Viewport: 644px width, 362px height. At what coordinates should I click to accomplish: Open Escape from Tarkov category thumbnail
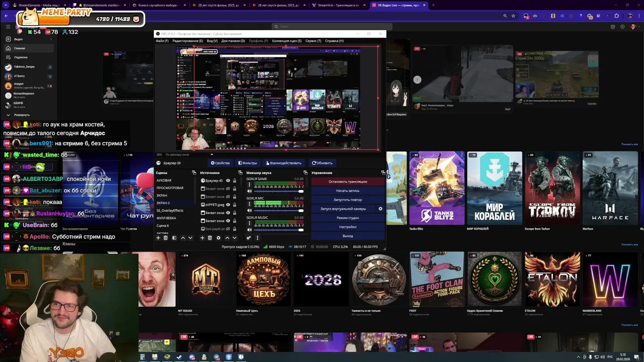coord(552,188)
